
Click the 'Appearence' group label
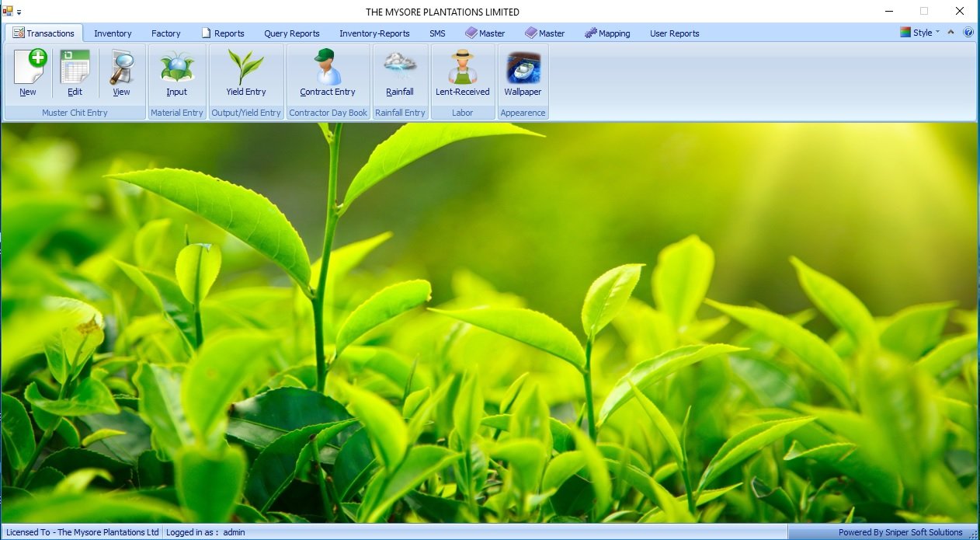523,113
